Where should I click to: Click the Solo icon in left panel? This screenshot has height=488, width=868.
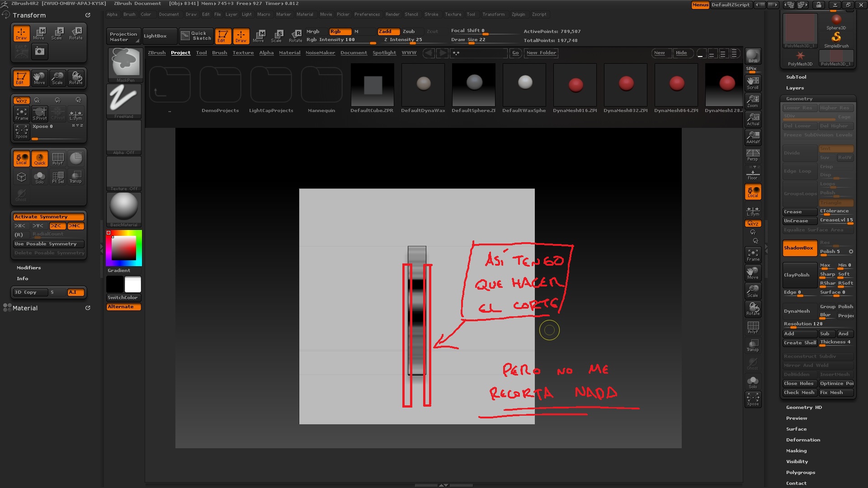tap(39, 177)
